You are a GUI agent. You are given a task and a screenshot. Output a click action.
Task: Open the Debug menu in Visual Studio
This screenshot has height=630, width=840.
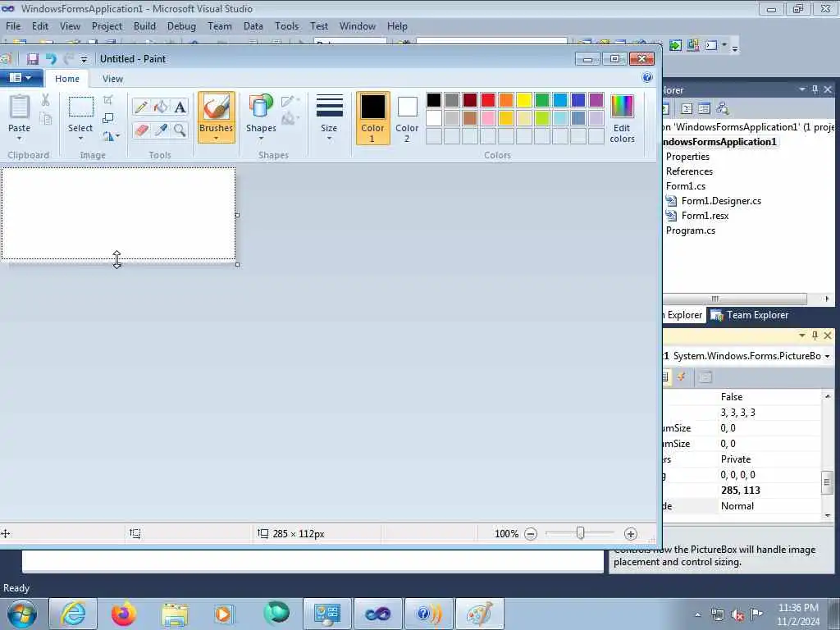tap(181, 26)
